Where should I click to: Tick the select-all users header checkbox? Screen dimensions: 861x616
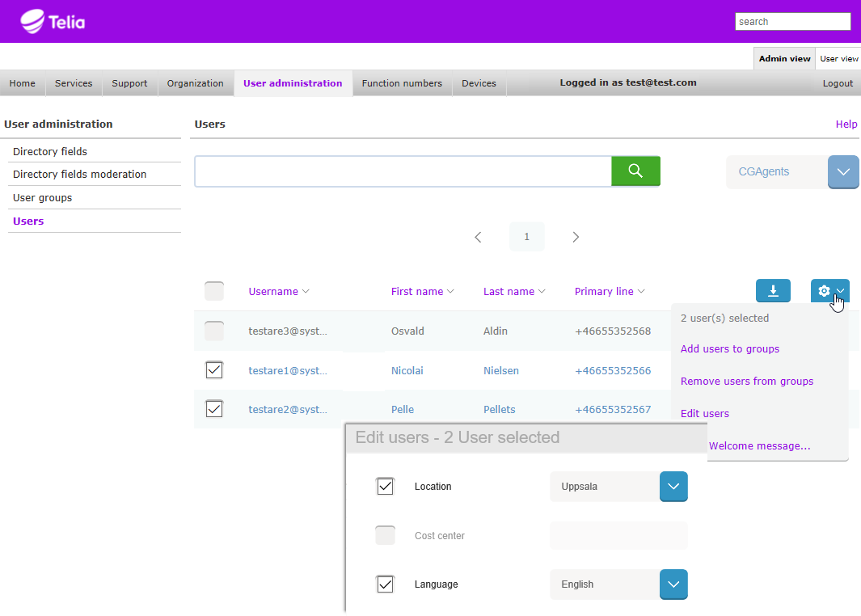pyautogui.click(x=214, y=291)
